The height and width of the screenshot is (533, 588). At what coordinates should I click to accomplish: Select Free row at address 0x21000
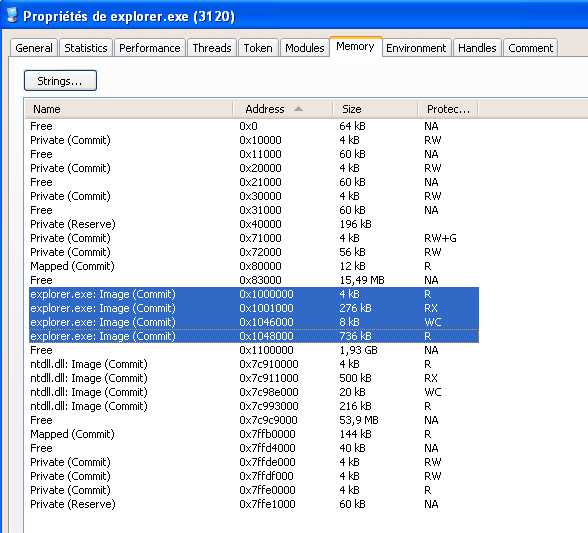254,182
